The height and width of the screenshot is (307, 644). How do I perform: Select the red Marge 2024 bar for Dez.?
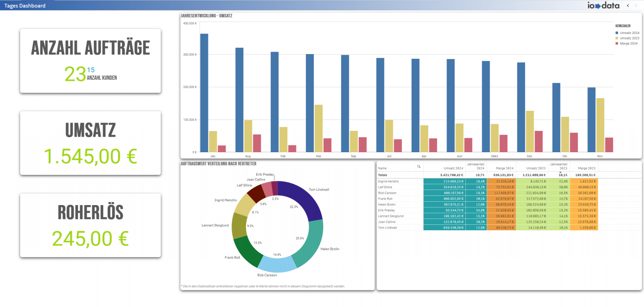(538, 141)
